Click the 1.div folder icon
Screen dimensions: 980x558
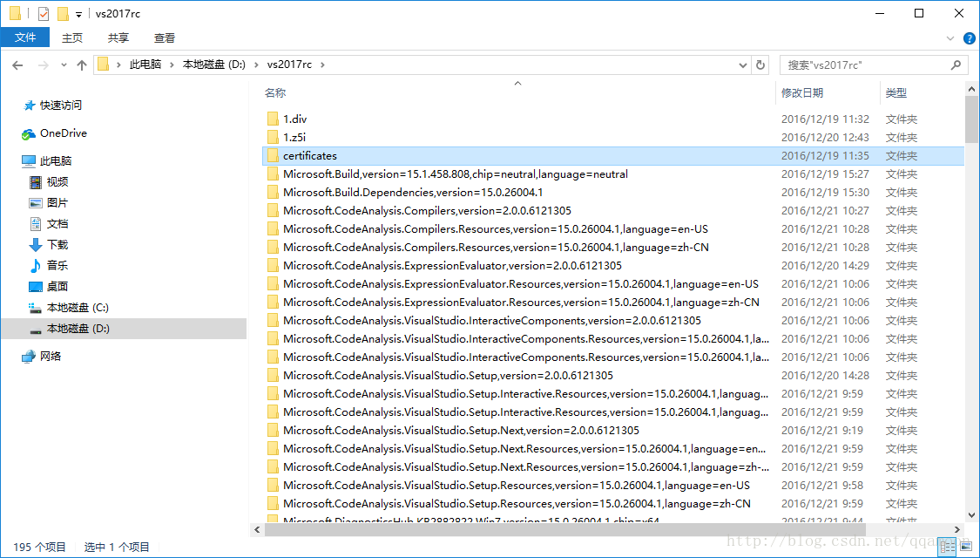(273, 119)
